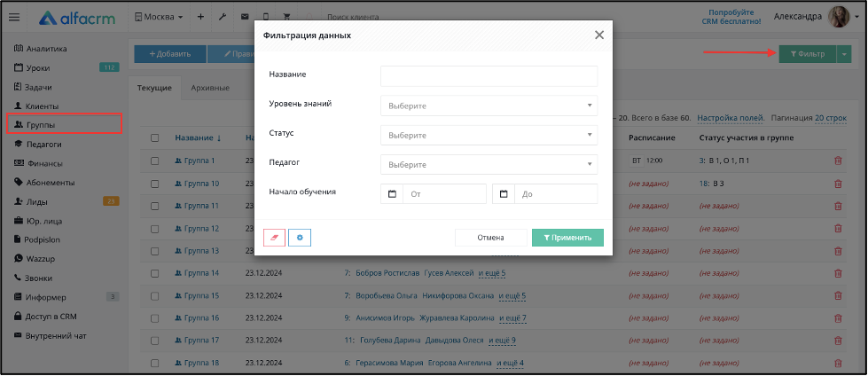Check the box for Группа 15
The width and height of the screenshot is (868, 376).
155,295
